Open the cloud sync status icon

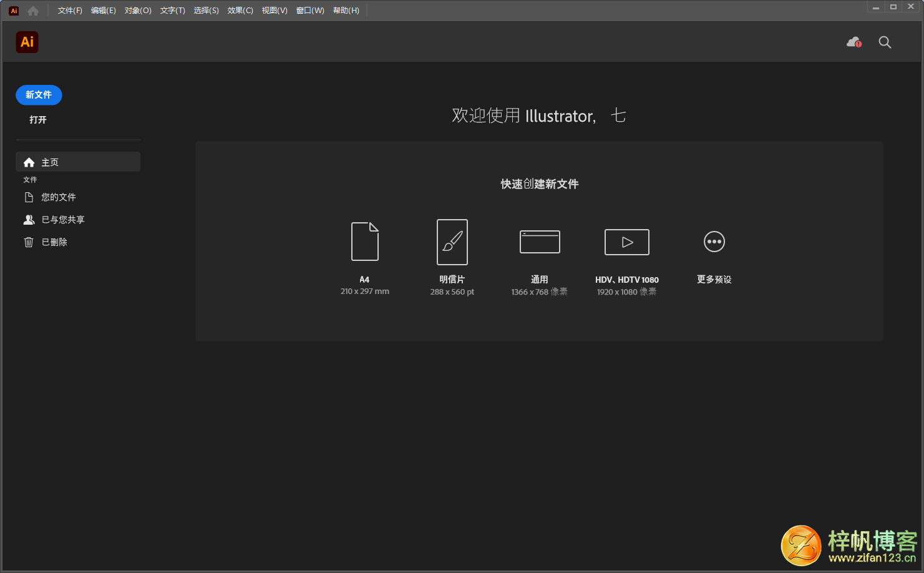(854, 42)
